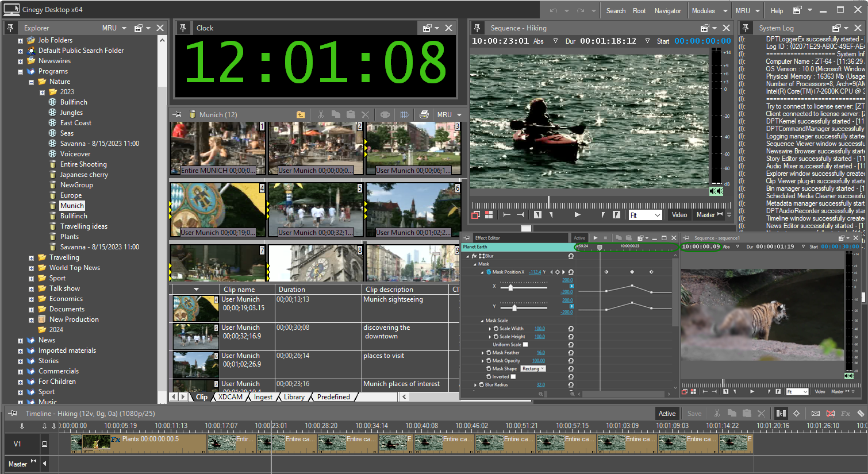The width and height of the screenshot is (868, 474).
Task: Toggle the snapping icon in Timeline toolbar
Action: 781,413
